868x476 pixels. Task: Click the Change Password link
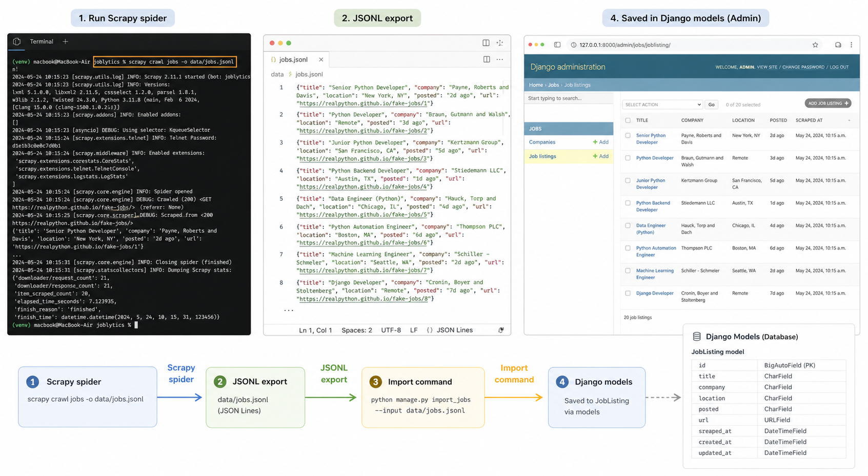pyautogui.click(x=803, y=67)
